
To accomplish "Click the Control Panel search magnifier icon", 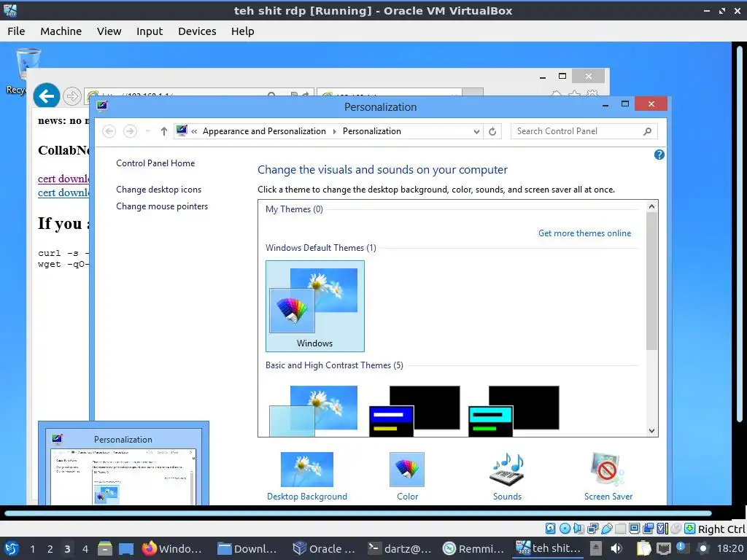I will (647, 131).
